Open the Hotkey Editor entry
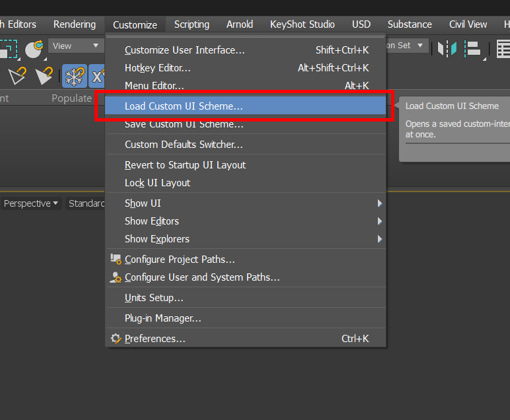This screenshot has height=420, width=510. 246,68
